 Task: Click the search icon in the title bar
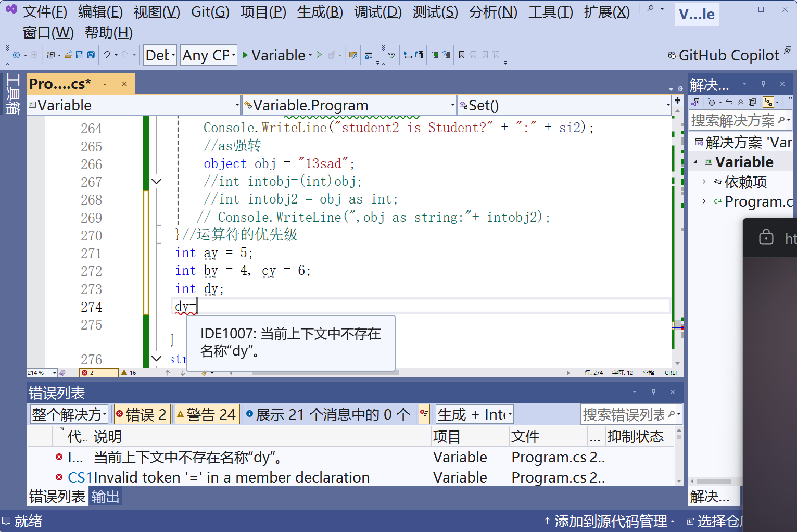[650, 8]
